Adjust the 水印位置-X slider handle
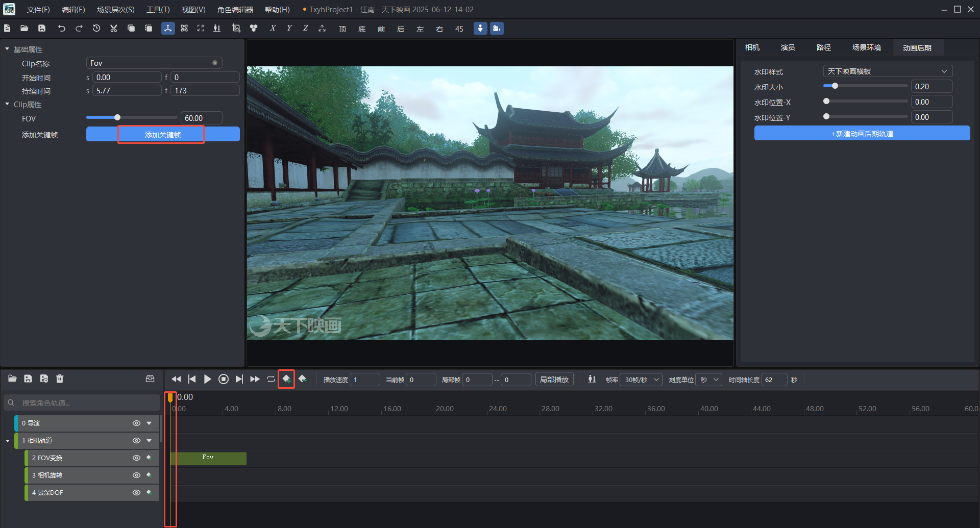The image size is (980, 528). click(x=826, y=102)
